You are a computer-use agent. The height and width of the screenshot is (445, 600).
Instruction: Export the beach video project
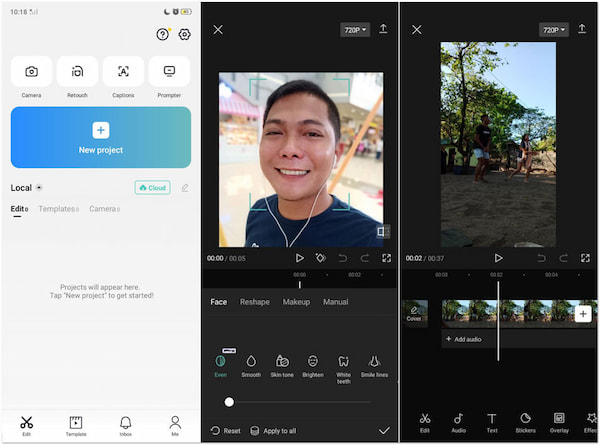(582, 29)
